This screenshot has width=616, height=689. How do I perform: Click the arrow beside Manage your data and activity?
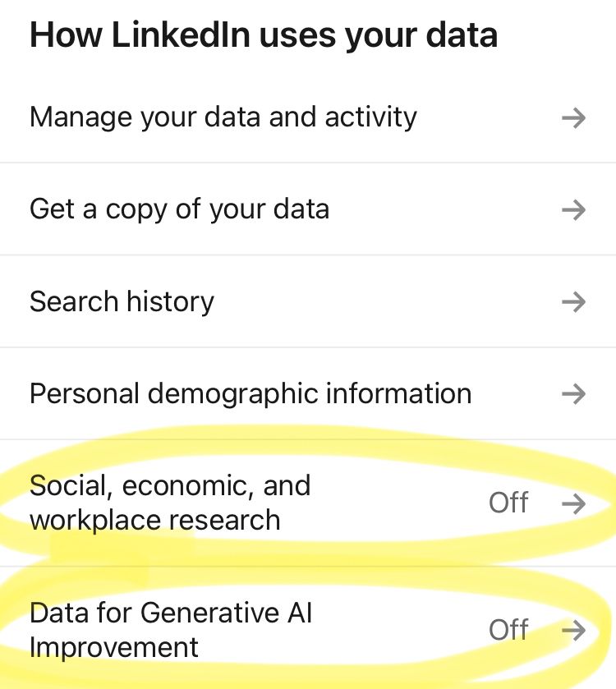click(x=574, y=118)
